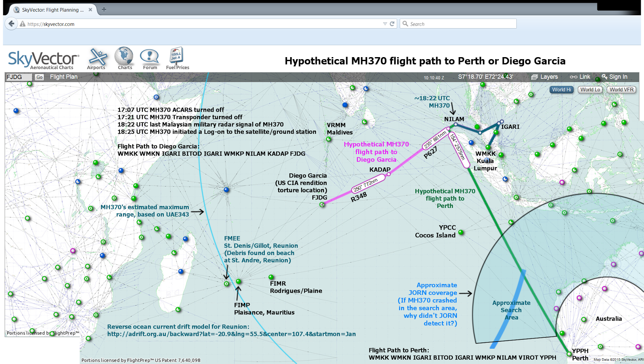Open the address bar history dropdown arrow

point(385,24)
